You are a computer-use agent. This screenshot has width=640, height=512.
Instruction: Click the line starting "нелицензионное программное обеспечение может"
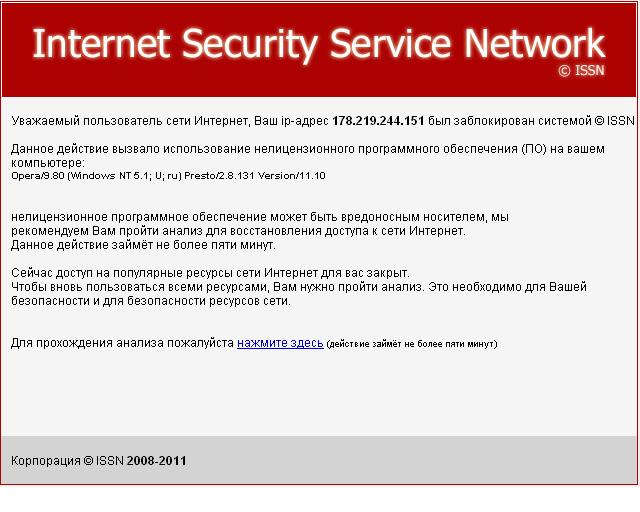(260, 217)
